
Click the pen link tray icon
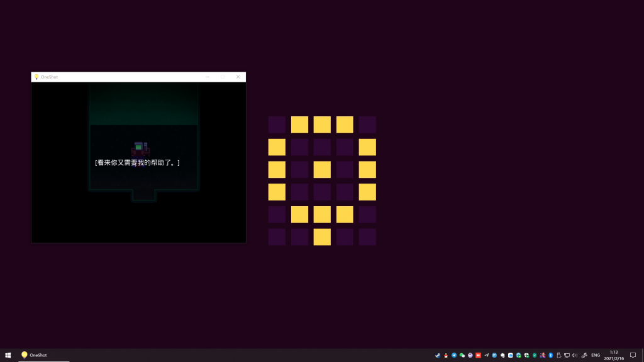click(584, 356)
